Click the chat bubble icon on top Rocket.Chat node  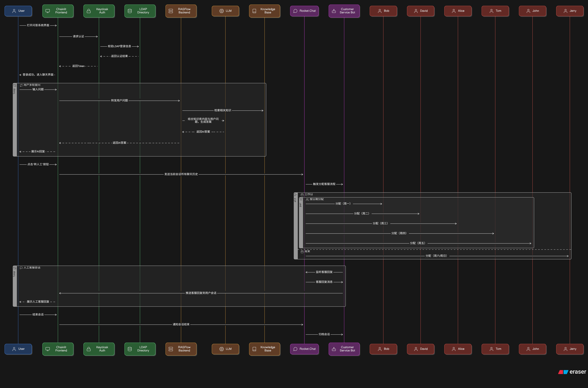(x=295, y=11)
